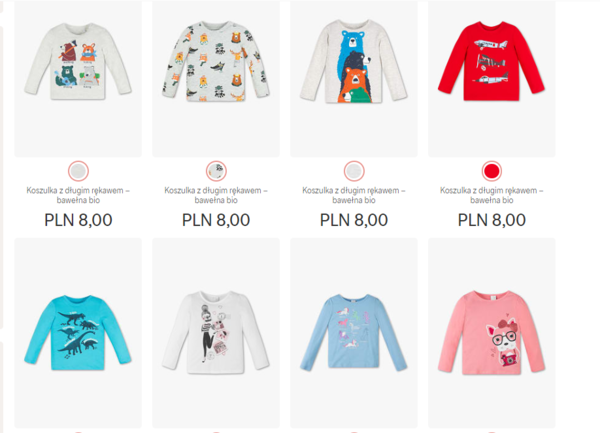600x433 pixels.
Task: Click product title under animal pattern shirt
Action: pyautogui.click(x=216, y=195)
